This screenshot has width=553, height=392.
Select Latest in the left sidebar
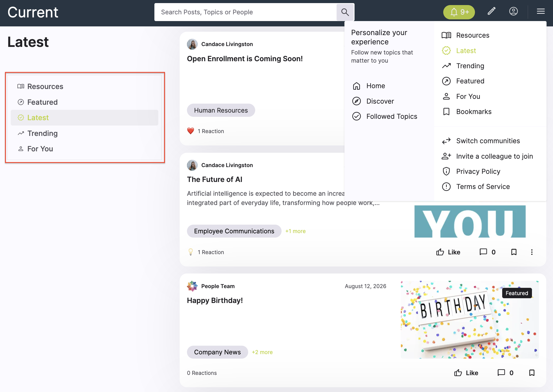coord(84,118)
